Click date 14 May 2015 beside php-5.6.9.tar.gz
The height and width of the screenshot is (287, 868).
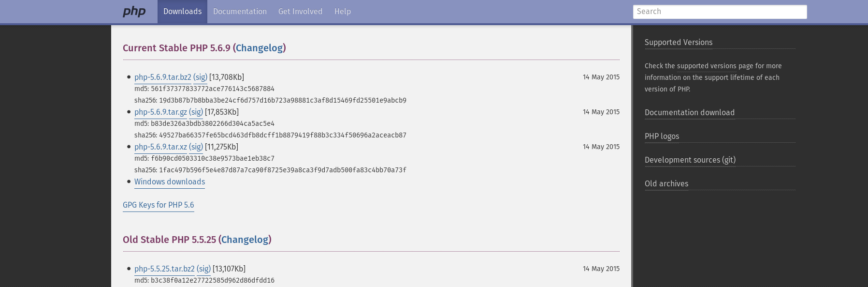tap(601, 112)
